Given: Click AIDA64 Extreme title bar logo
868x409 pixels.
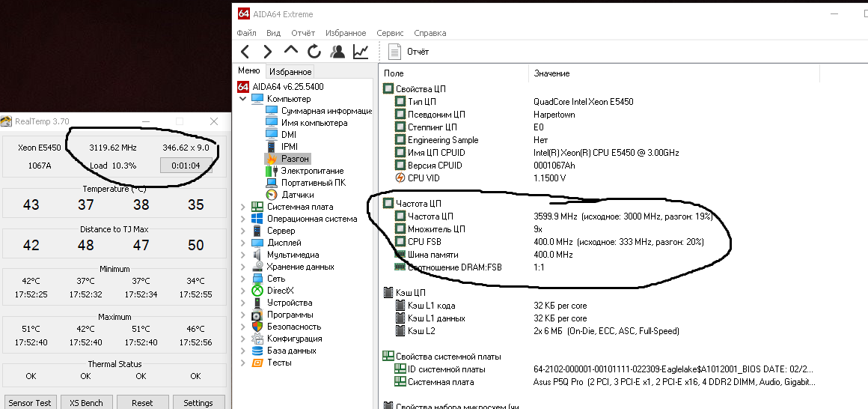Looking at the screenshot, I should 243,13.
